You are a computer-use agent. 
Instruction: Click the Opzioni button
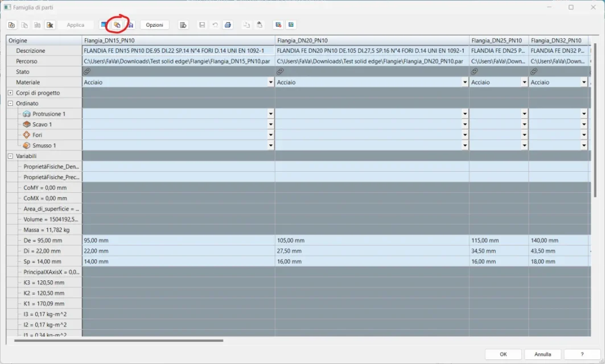[154, 25]
